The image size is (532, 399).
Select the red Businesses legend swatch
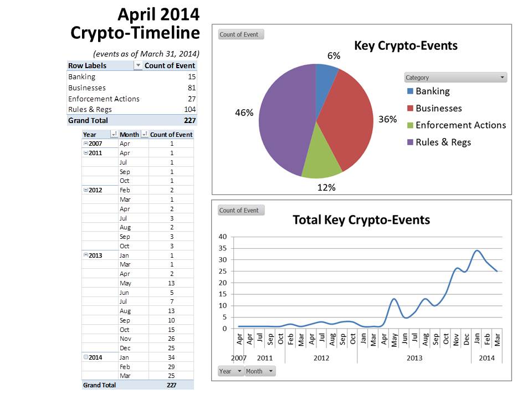click(x=410, y=109)
